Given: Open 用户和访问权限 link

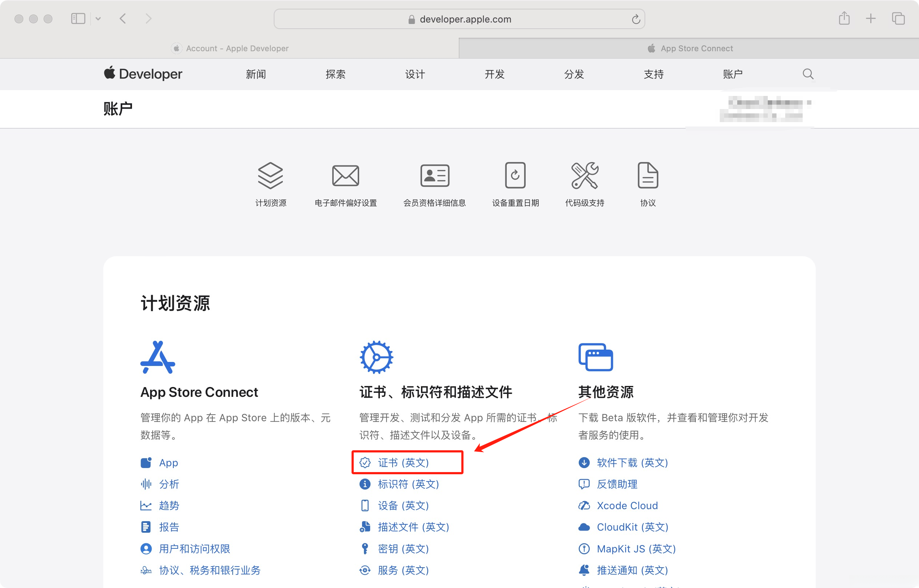Looking at the screenshot, I should point(194,549).
